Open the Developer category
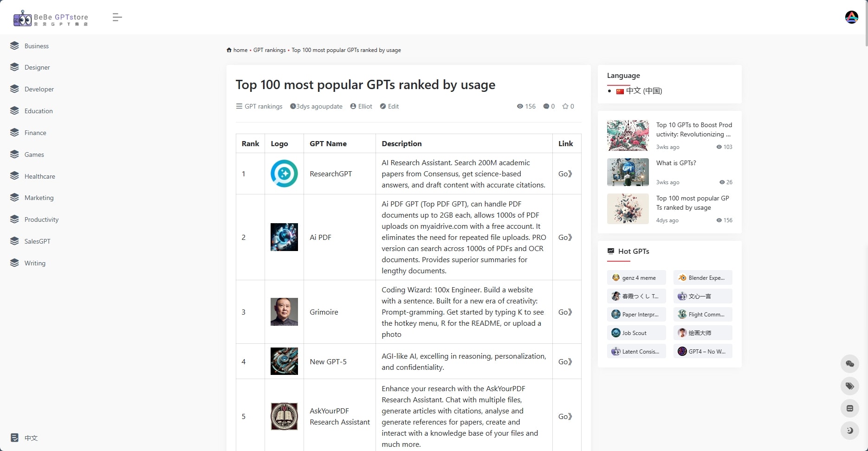Image resolution: width=868 pixels, height=451 pixels. 39,89
